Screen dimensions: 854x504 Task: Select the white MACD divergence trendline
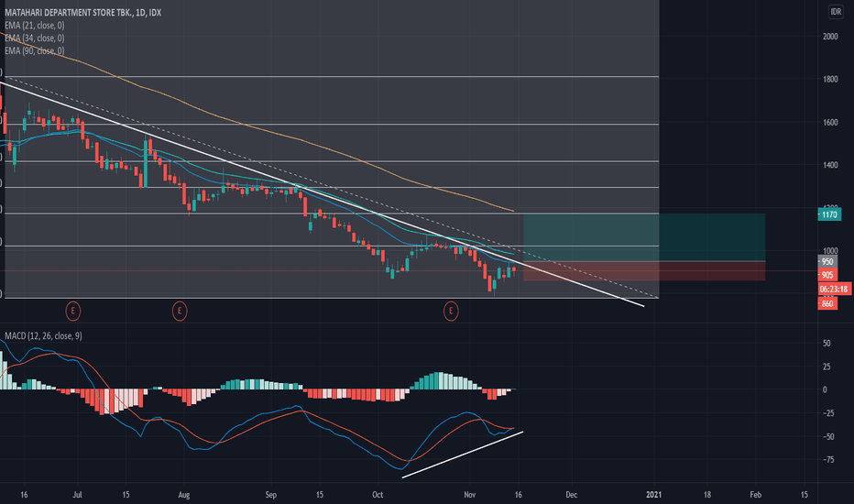463,455
